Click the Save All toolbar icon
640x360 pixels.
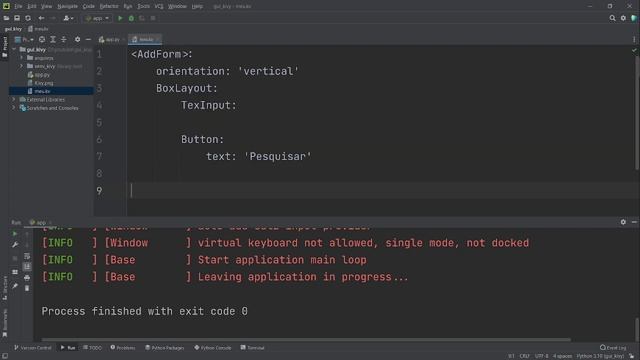click(17, 18)
